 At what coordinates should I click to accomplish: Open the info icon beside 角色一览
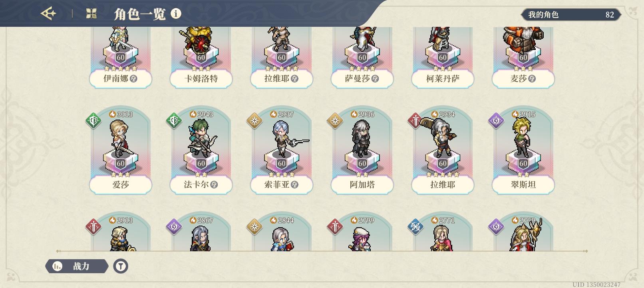tap(176, 14)
